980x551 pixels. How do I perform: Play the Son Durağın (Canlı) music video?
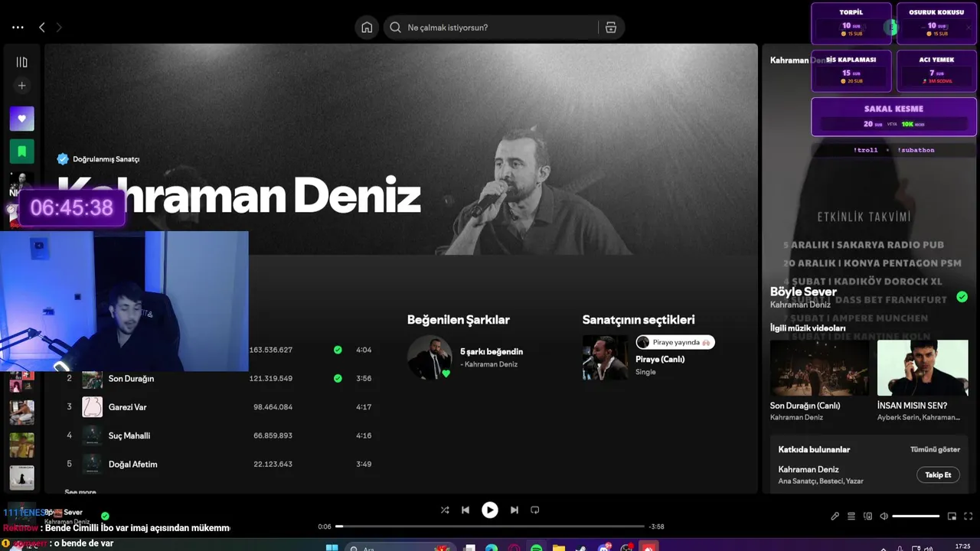pyautogui.click(x=819, y=368)
